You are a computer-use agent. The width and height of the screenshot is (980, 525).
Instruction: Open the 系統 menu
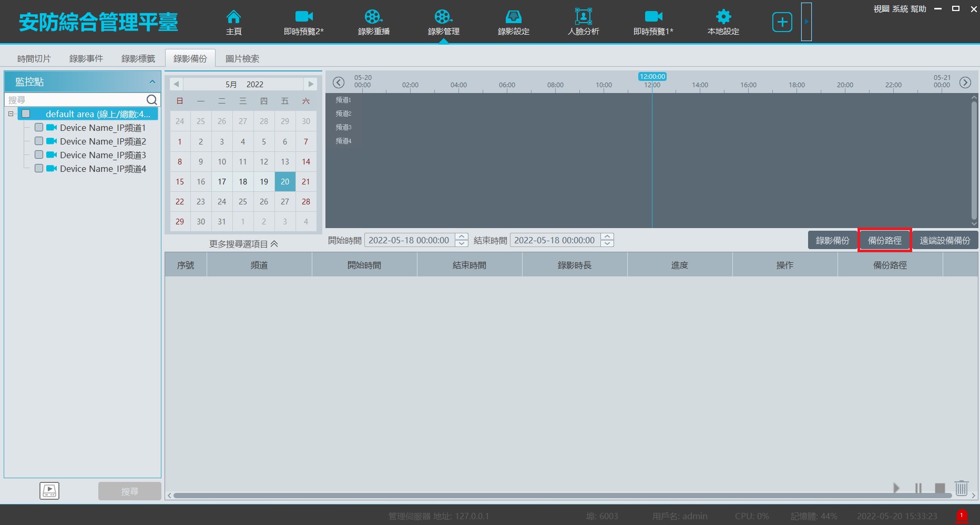[x=900, y=9]
